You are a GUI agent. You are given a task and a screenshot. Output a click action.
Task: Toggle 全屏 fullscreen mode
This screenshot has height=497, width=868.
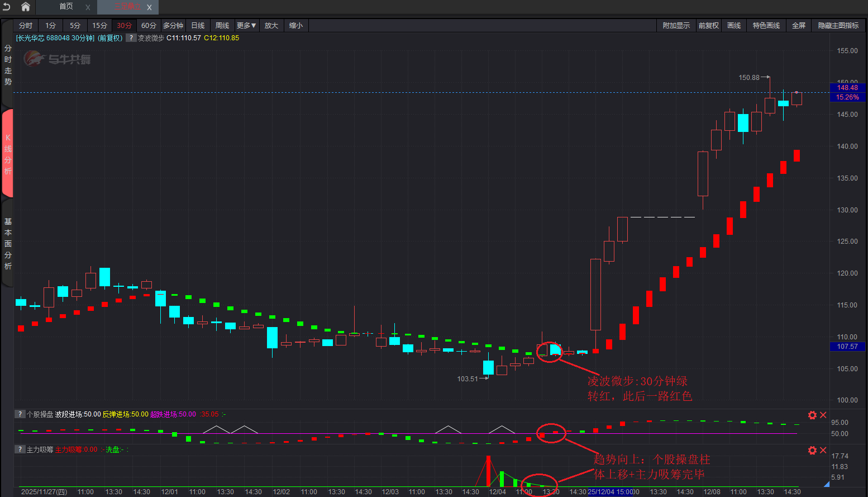click(x=799, y=26)
